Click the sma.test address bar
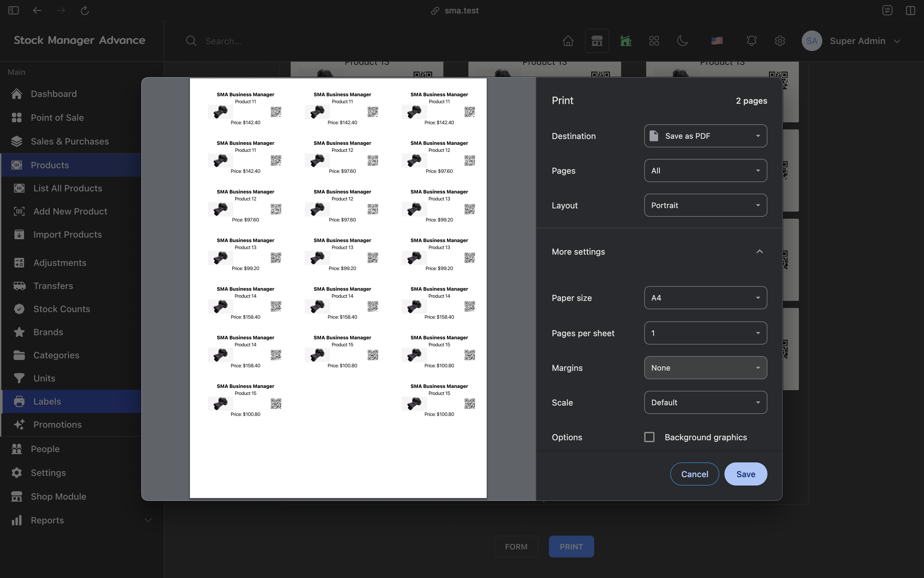 455,10
